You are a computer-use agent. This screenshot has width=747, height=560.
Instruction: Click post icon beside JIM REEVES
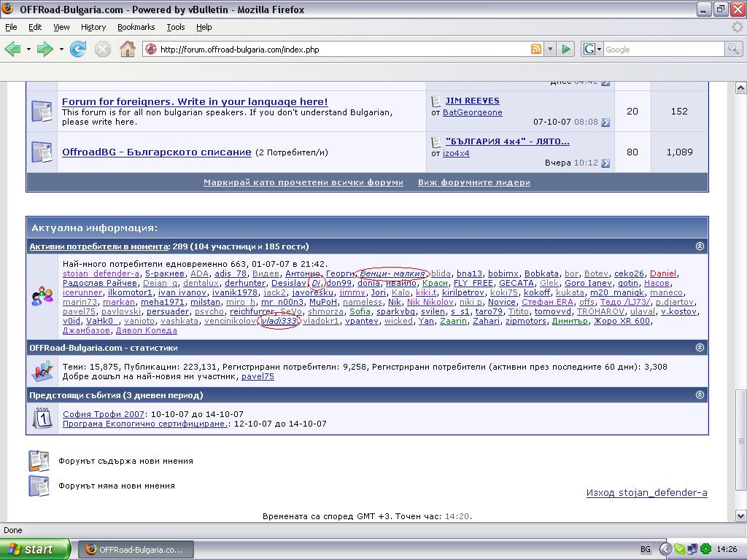(x=436, y=101)
